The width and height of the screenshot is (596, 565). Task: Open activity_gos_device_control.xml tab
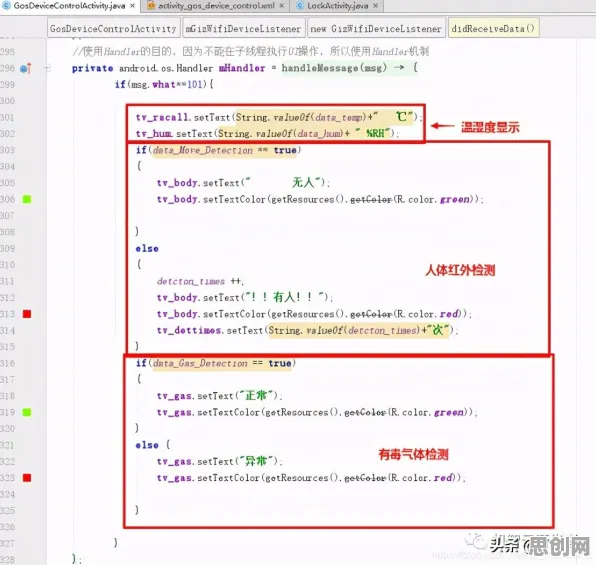tap(216, 6)
